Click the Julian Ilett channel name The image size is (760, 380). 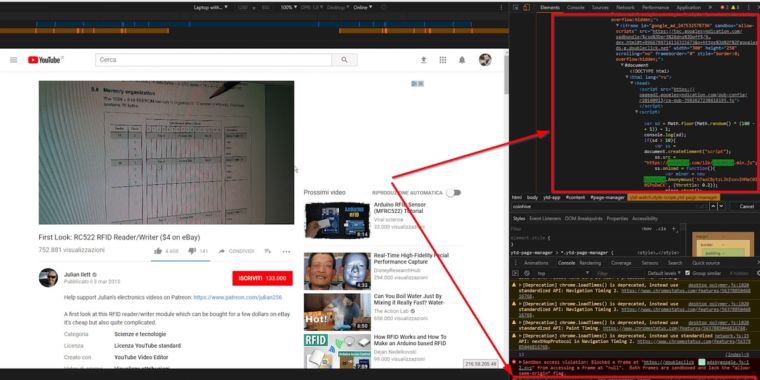[78, 274]
